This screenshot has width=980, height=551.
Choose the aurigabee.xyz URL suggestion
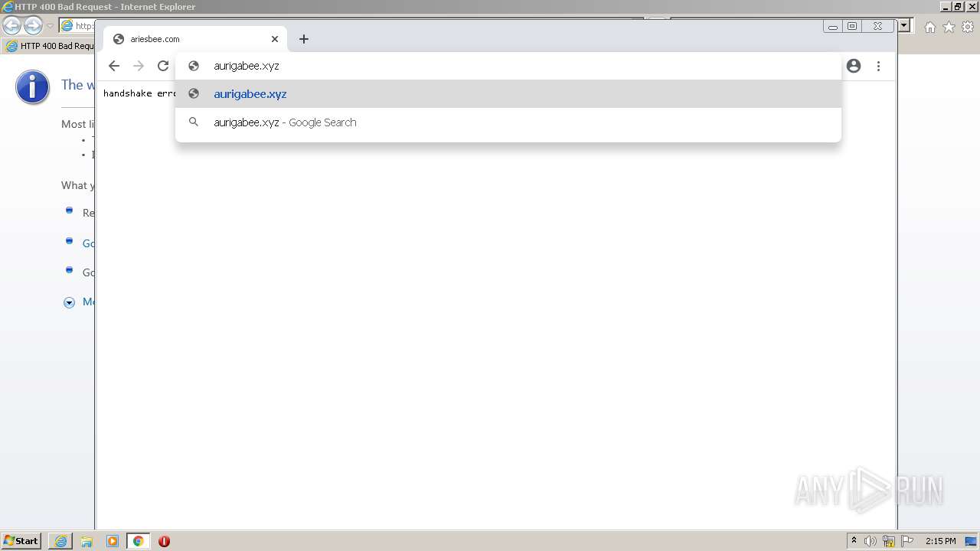tap(508, 94)
